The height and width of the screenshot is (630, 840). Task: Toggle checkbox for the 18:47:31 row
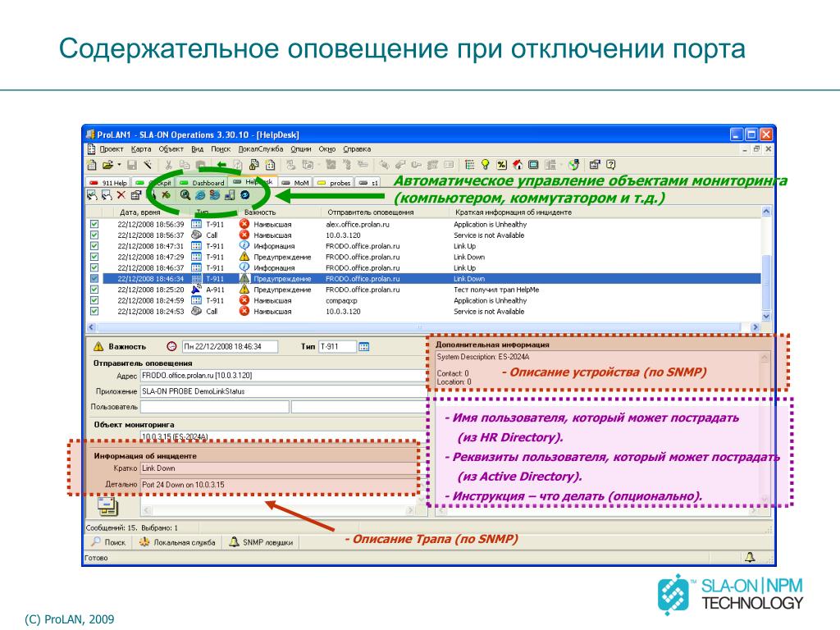click(x=94, y=246)
